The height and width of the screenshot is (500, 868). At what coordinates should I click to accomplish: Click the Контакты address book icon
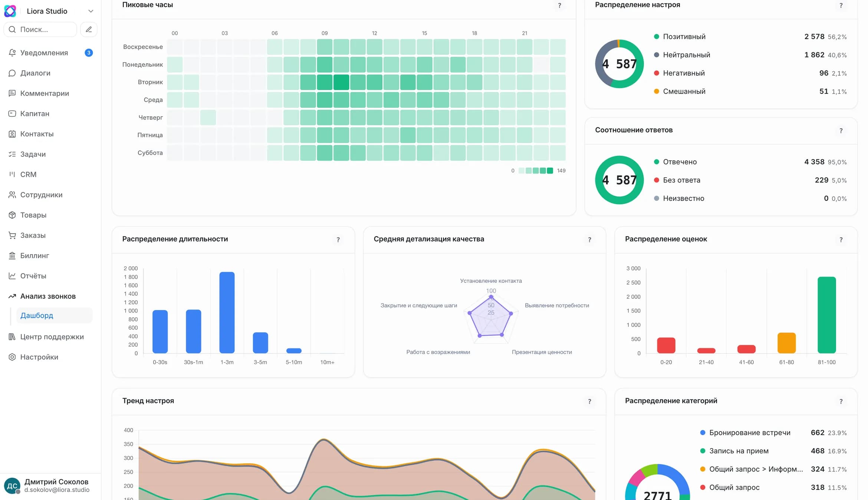click(x=12, y=134)
